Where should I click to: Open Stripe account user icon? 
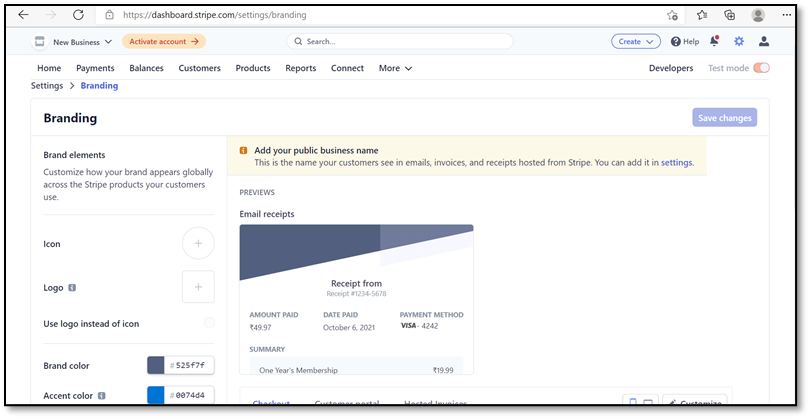pyautogui.click(x=764, y=41)
